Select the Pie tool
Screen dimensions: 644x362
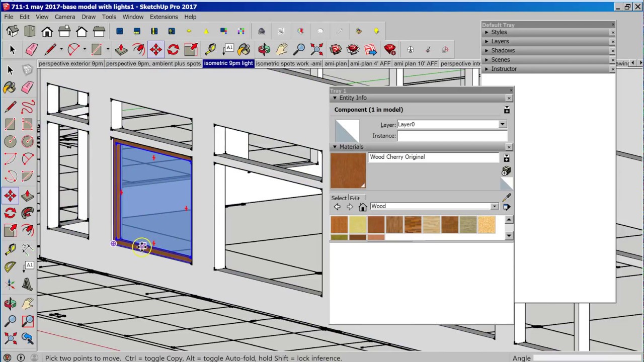coord(28,176)
